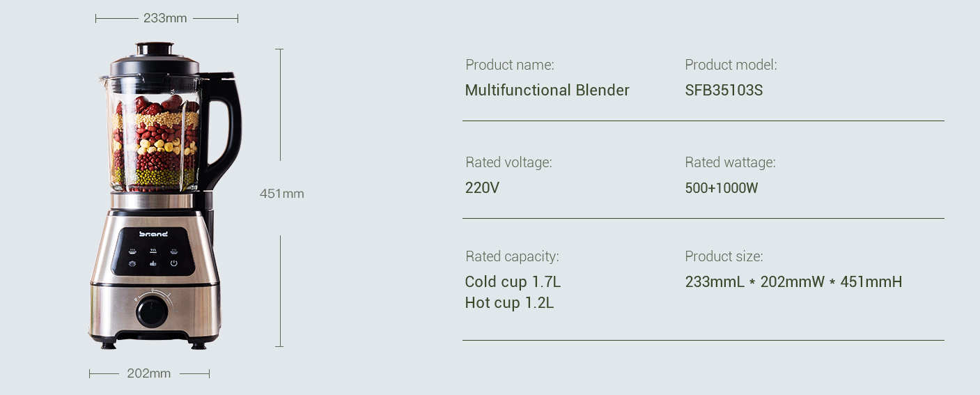This screenshot has width=980, height=395.
Task: Click the 451mm height dimension label
Action: tap(282, 194)
